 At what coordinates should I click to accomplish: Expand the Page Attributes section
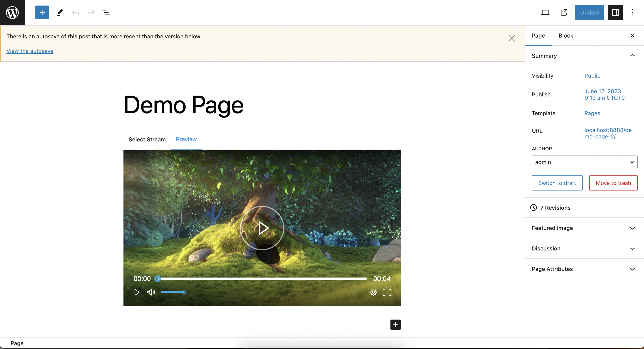click(584, 269)
